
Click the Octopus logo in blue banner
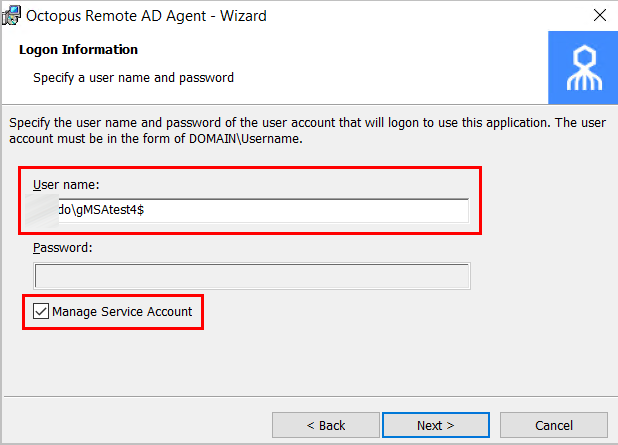pyautogui.click(x=584, y=68)
